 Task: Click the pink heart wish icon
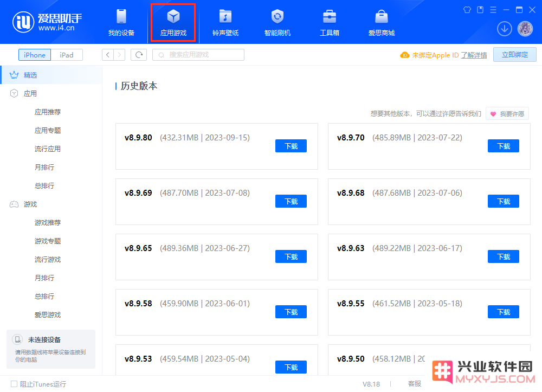coord(493,114)
